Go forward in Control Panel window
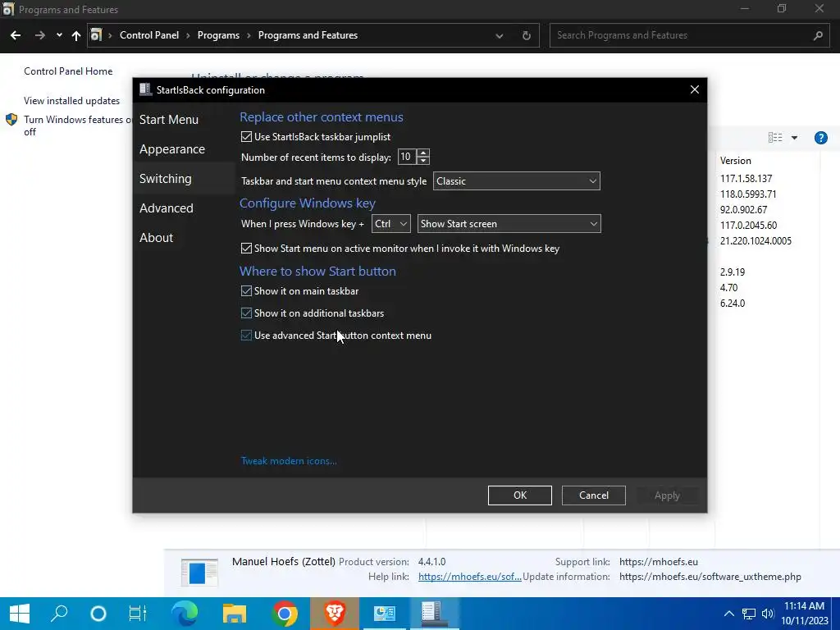Screen dimensions: 840x630 39,35
